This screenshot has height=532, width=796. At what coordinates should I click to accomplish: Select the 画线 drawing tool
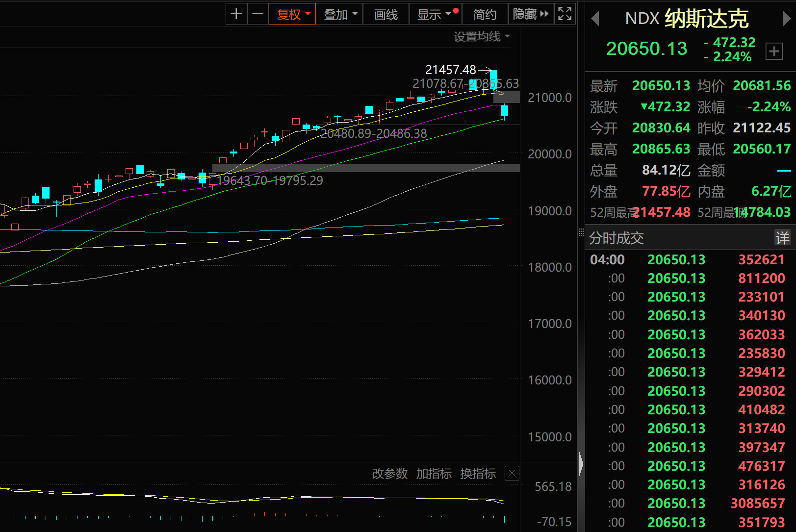point(386,14)
